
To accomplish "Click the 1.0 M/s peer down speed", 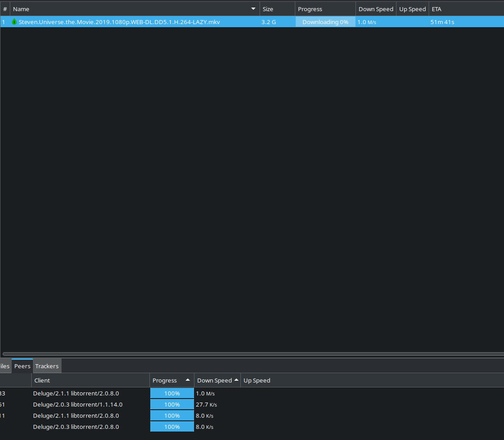I will (x=205, y=393).
